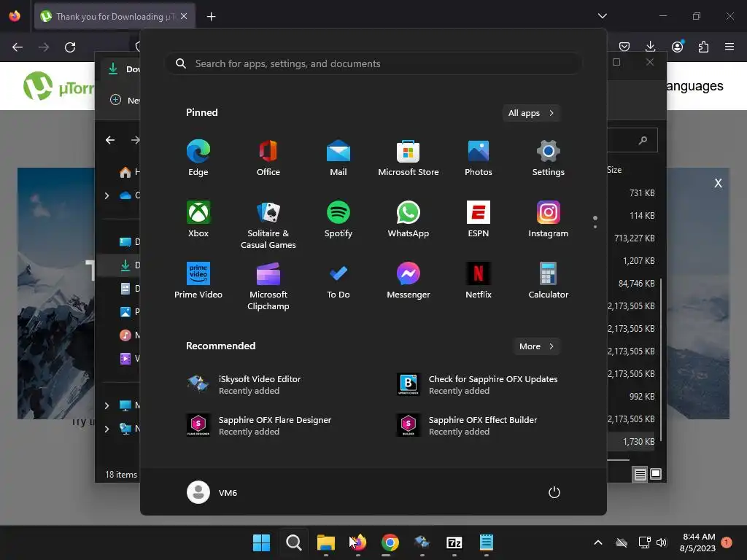Switch to Chrome in the taskbar
Image resolution: width=747 pixels, height=560 pixels.
pos(390,542)
